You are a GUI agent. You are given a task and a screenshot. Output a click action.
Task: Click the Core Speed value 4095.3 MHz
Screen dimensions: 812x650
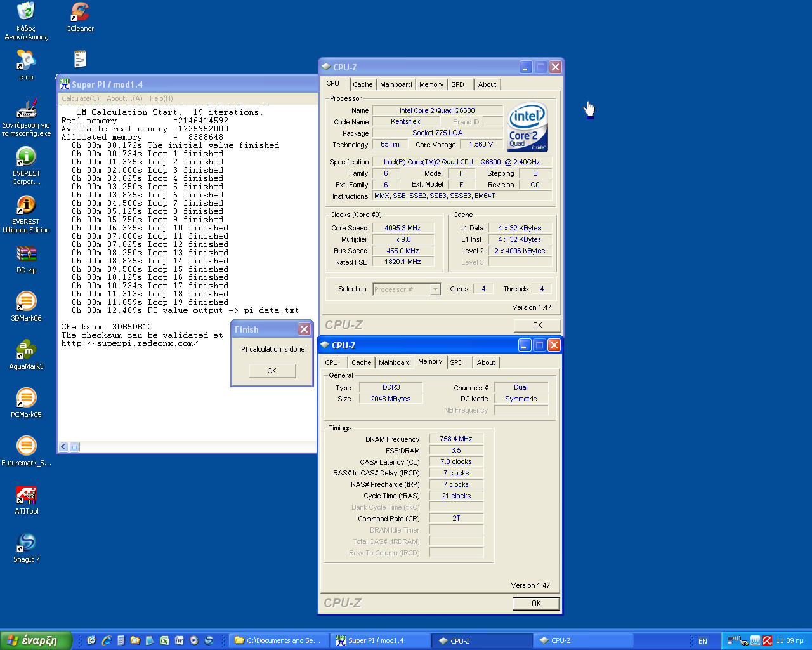[x=403, y=228]
